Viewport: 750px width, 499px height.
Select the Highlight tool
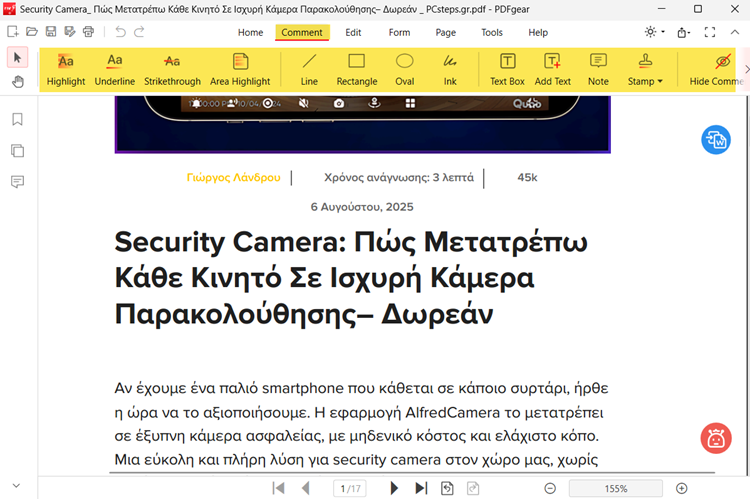[66, 69]
